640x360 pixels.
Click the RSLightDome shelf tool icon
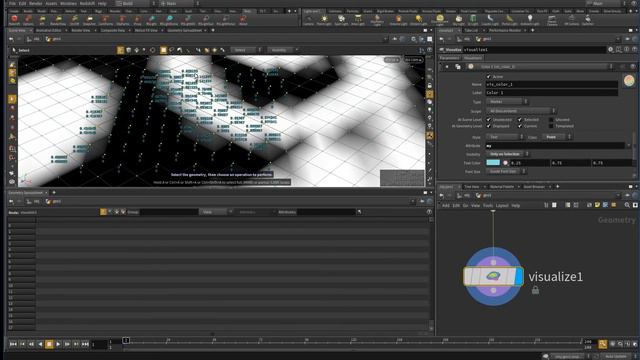[169, 20]
